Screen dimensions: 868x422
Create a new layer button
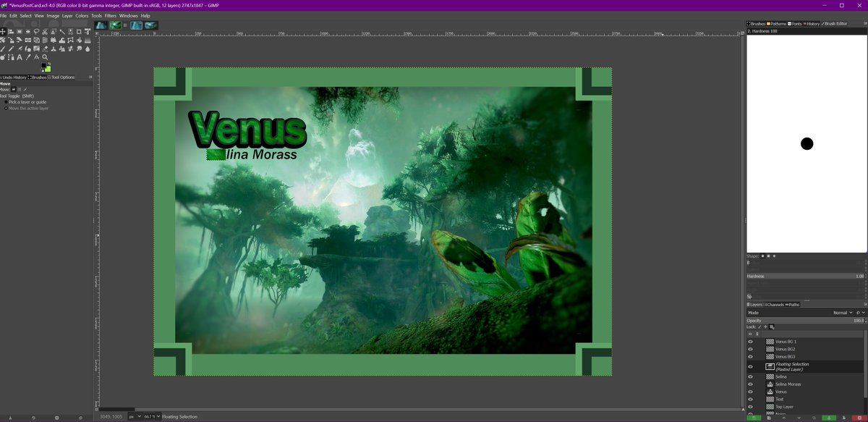click(x=754, y=418)
